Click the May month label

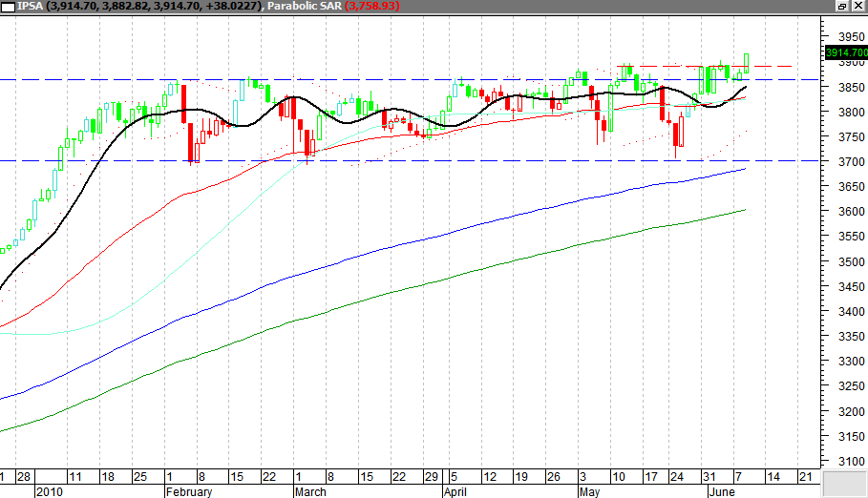click(590, 492)
